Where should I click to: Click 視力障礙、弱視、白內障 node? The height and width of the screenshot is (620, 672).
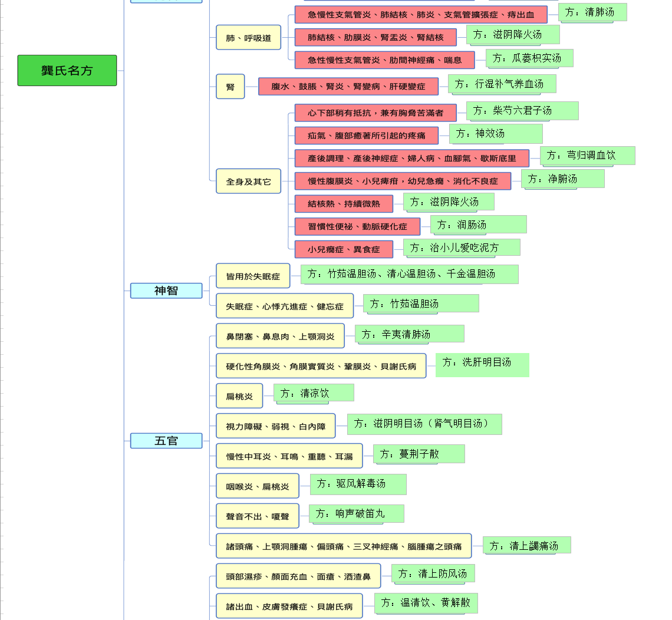tap(275, 426)
